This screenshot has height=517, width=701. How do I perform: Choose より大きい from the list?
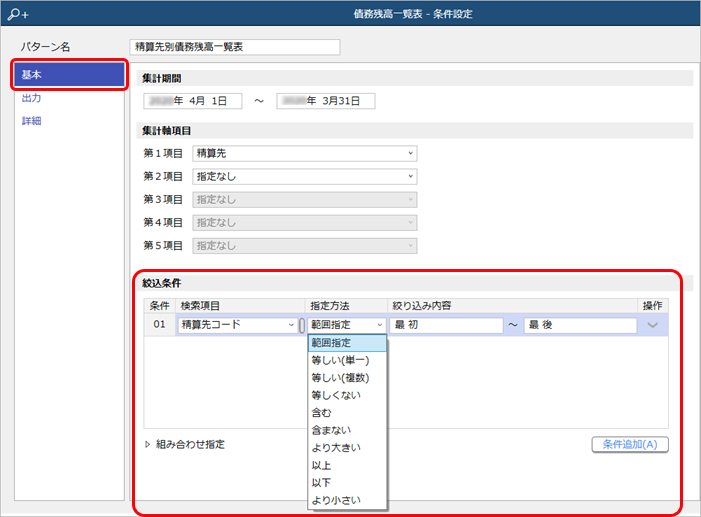347,448
